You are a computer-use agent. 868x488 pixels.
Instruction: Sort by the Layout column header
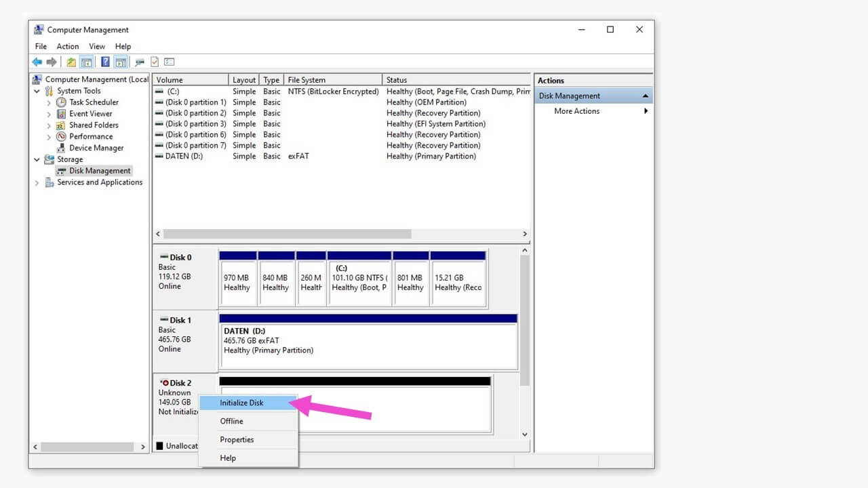coord(244,80)
